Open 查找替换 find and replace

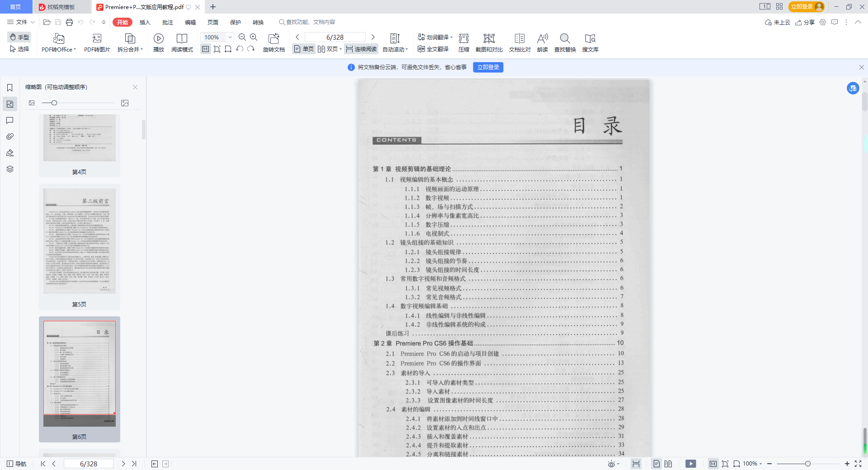(x=565, y=43)
